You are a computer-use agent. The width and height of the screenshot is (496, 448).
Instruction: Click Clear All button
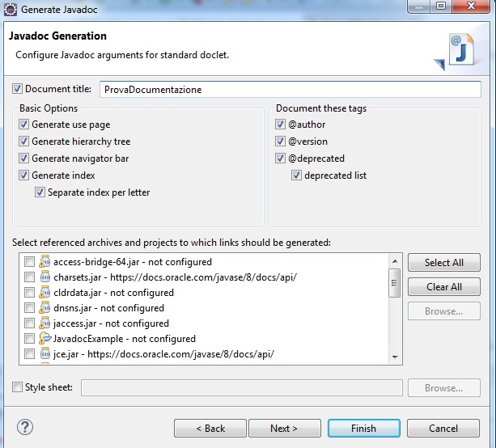pyautogui.click(x=443, y=287)
